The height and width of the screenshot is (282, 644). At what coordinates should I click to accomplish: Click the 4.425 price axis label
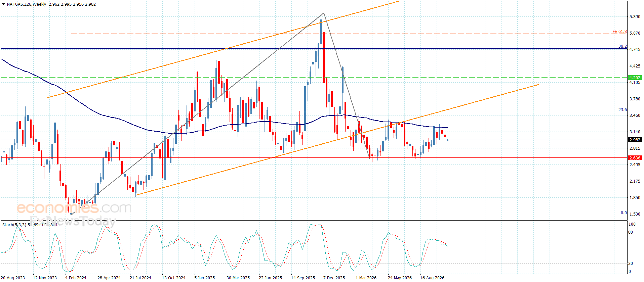pyautogui.click(x=635, y=66)
